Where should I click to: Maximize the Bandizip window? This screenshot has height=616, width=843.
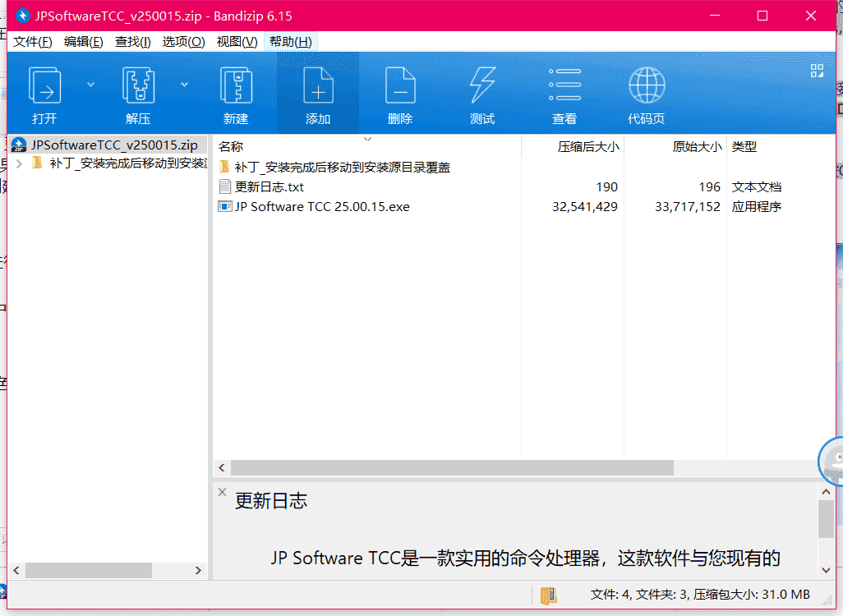pyautogui.click(x=762, y=16)
